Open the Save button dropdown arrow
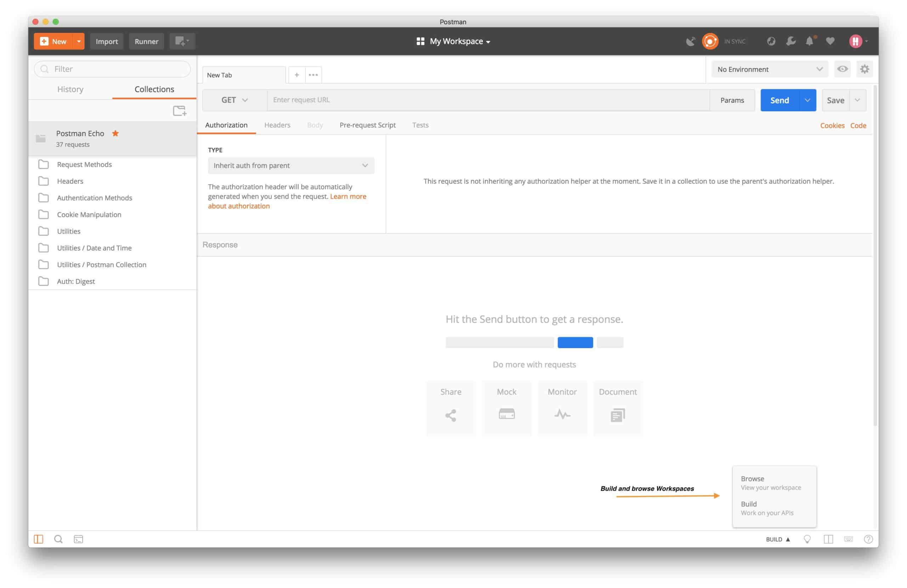 (857, 100)
